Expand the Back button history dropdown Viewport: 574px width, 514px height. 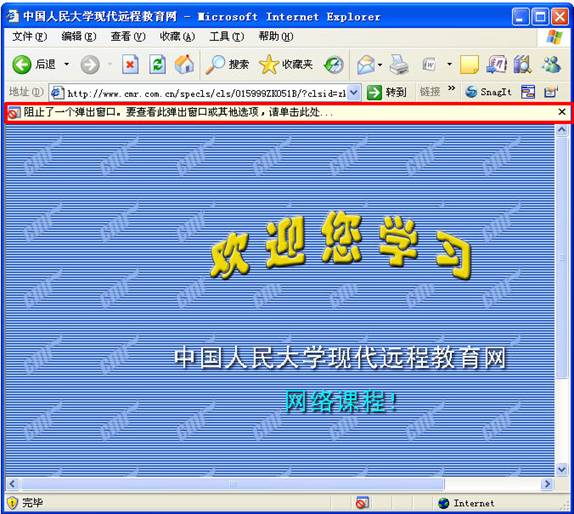[67, 64]
